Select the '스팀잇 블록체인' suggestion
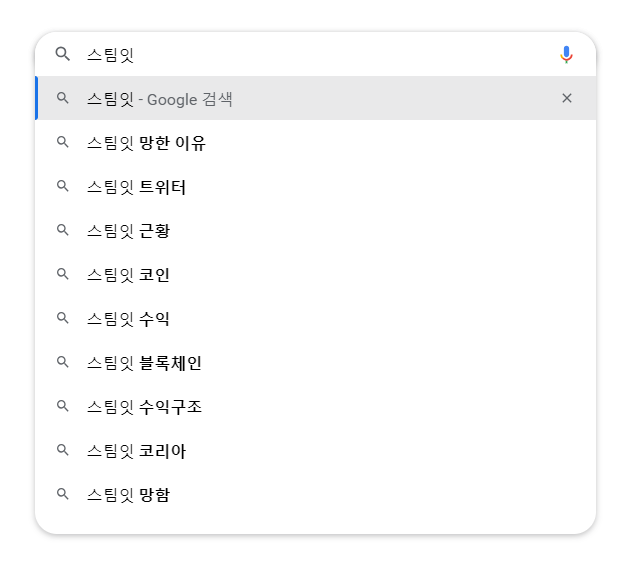Image resolution: width=633 pixels, height=570 pixels. tap(144, 363)
